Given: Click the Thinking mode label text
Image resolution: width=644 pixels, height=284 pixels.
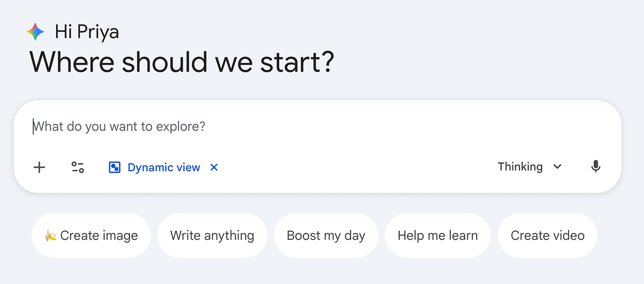Looking at the screenshot, I should click(520, 167).
